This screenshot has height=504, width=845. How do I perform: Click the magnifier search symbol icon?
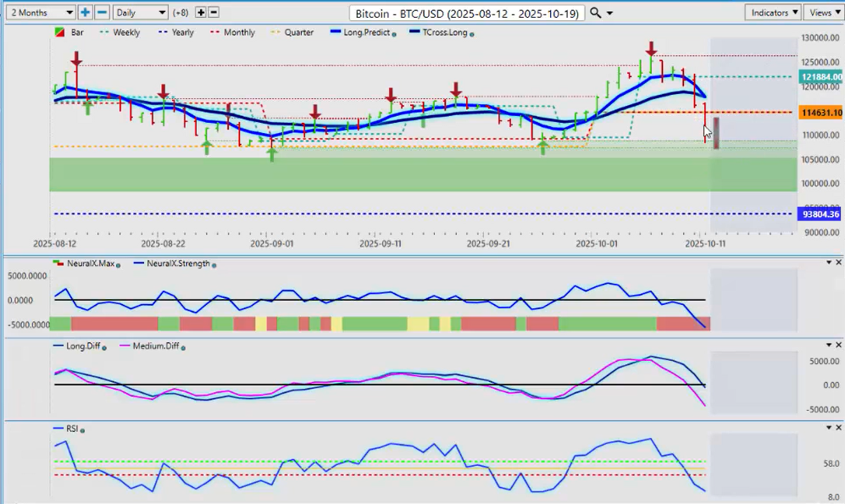pyautogui.click(x=596, y=13)
